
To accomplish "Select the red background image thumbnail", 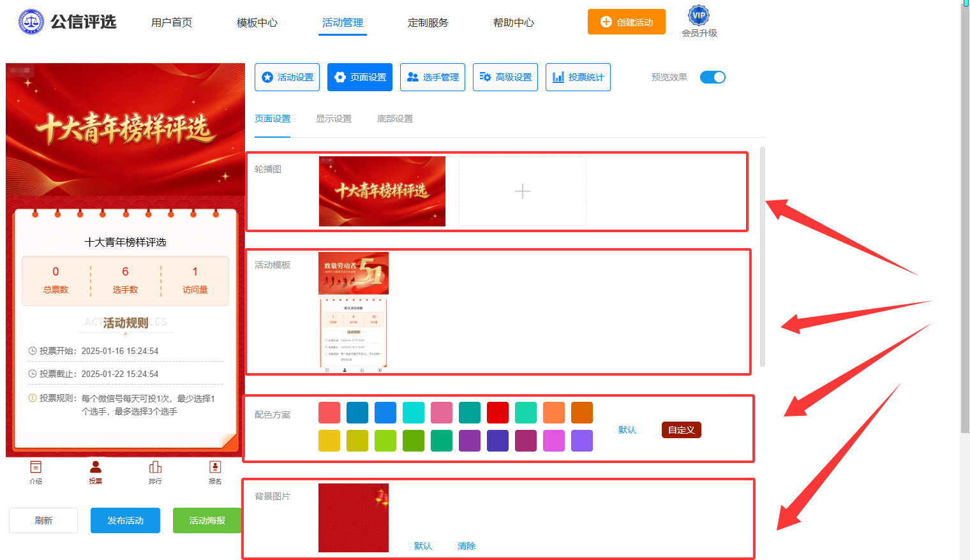I will pos(354,518).
